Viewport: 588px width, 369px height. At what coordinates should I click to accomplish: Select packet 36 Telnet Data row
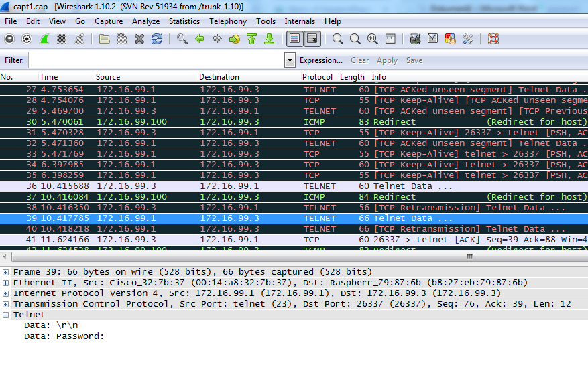(294, 186)
